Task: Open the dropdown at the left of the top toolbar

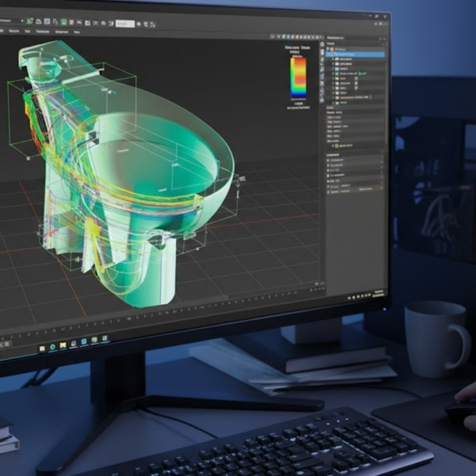Action: pyautogui.click(x=11, y=21)
